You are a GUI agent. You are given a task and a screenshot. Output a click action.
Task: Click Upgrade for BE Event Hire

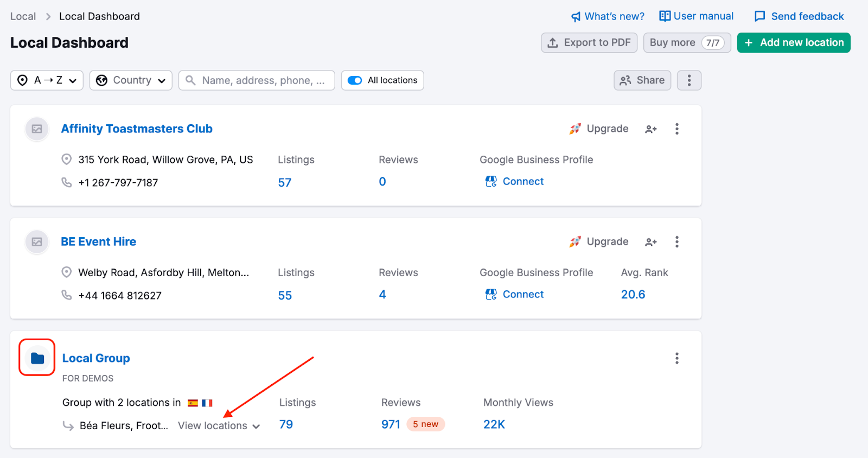(x=599, y=241)
